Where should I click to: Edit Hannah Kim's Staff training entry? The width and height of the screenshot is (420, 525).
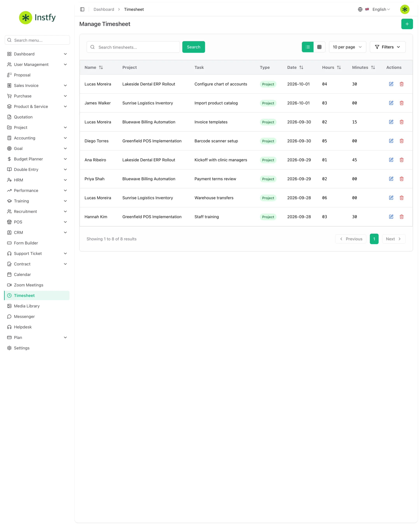(x=391, y=217)
